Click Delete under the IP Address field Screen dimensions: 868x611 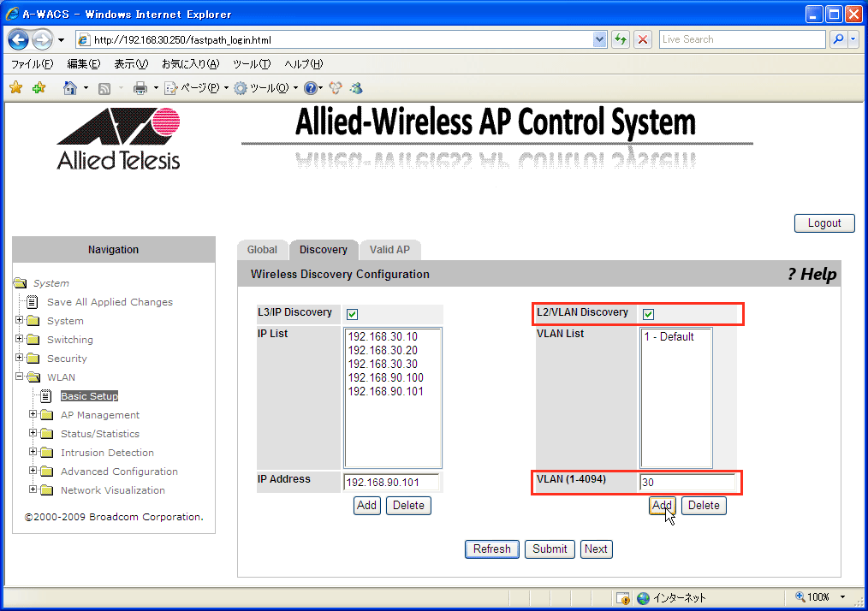pos(408,505)
